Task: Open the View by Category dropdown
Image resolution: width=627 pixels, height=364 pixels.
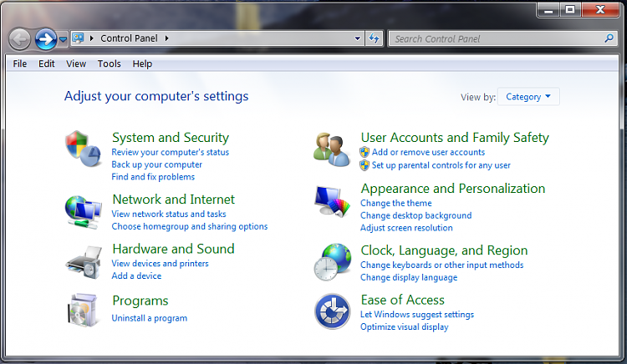Action: coord(528,97)
